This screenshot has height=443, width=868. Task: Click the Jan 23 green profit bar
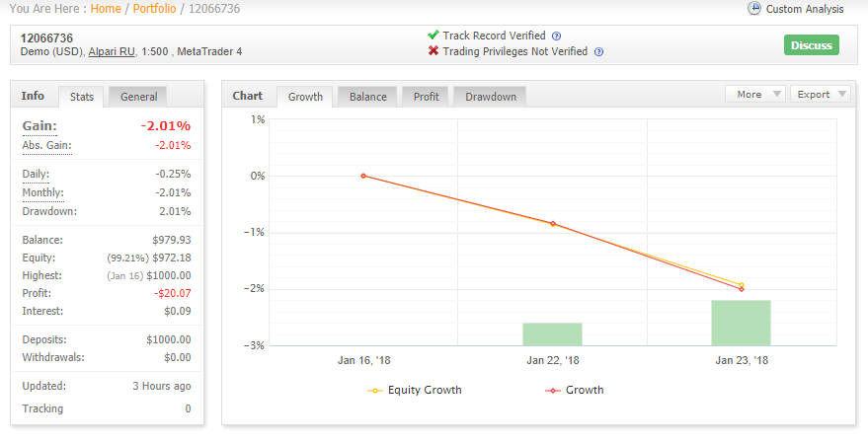pyautogui.click(x=741, y=323)
